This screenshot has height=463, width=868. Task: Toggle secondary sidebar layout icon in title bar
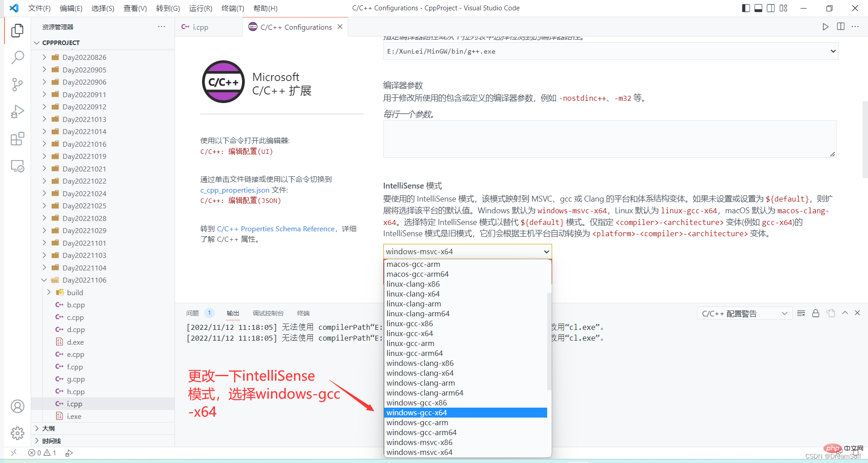point(771,8)
